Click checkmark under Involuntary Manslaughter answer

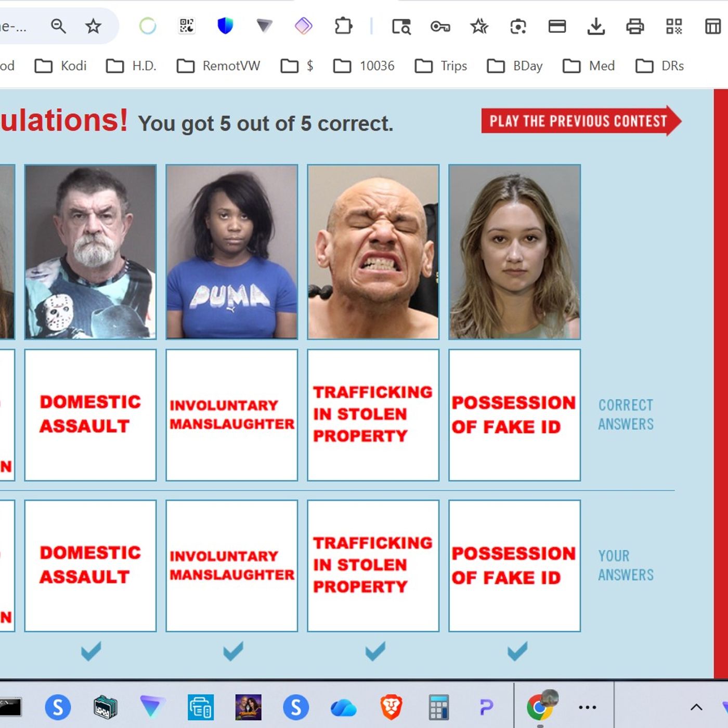[x=233, y=651]
